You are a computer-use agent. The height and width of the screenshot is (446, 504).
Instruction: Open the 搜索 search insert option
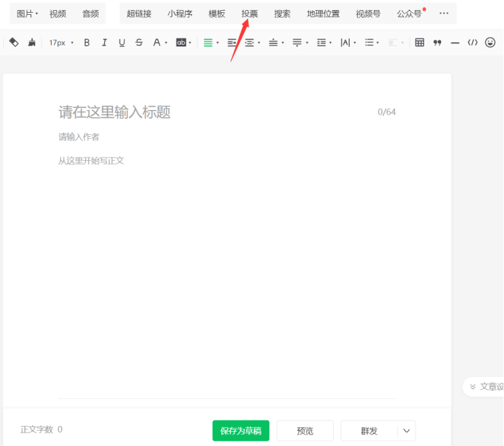(282, 13)
